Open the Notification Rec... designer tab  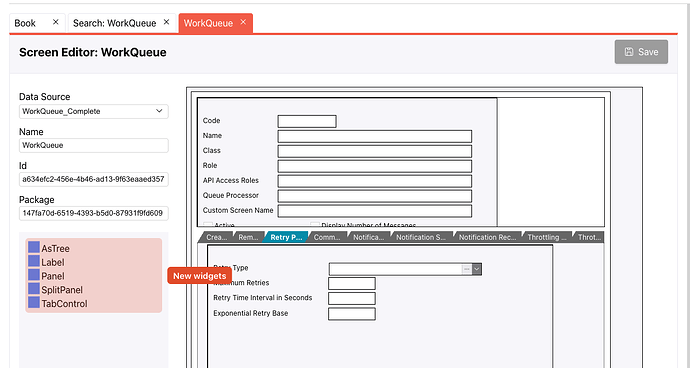pyautogui.click(x=487, y=237)
